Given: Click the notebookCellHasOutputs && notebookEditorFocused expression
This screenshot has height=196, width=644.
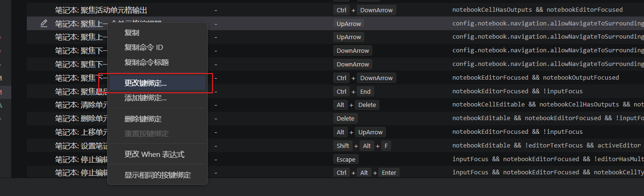Looking at the screenshot, I should coord(537,10).
